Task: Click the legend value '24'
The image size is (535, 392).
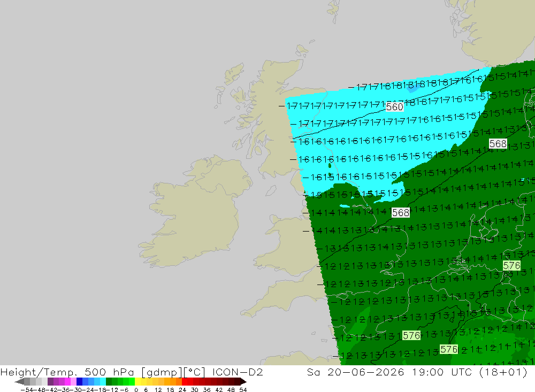Action: (x=182, y=390)
